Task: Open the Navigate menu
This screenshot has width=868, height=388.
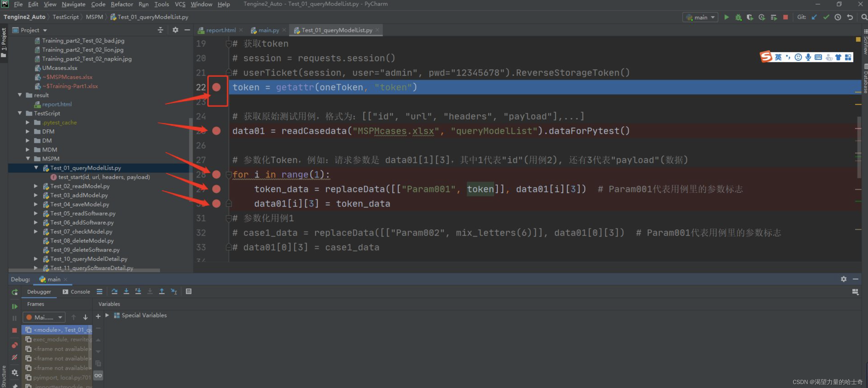Action: point(73,4)
